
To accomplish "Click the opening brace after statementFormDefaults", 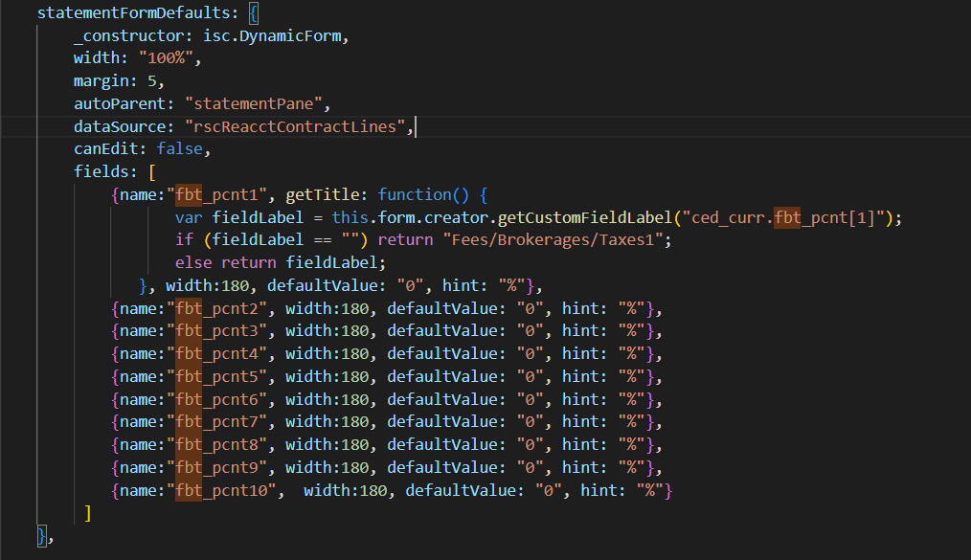I will click(253, 13).
